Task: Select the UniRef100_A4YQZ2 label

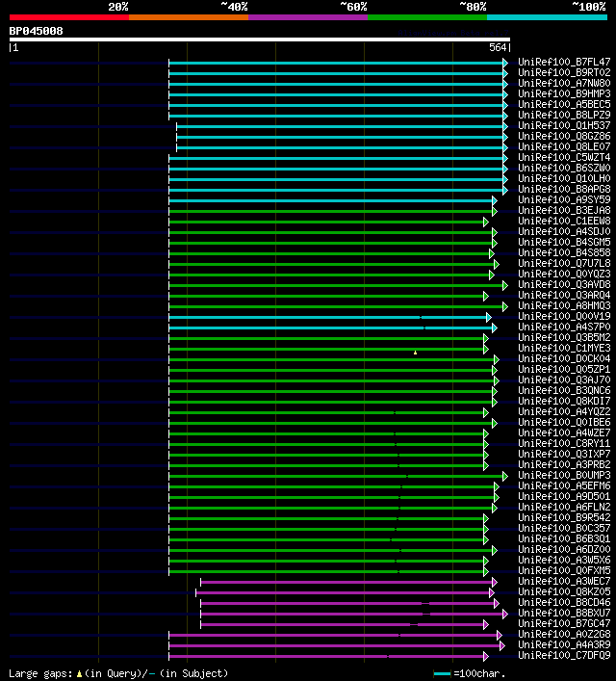Action: pos(564,411)
